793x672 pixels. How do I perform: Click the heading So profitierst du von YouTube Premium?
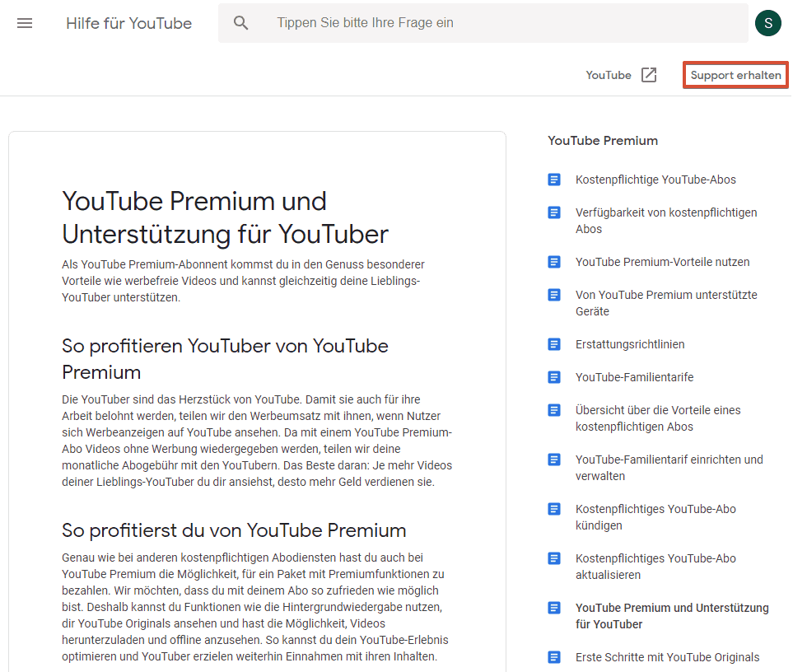234,530
